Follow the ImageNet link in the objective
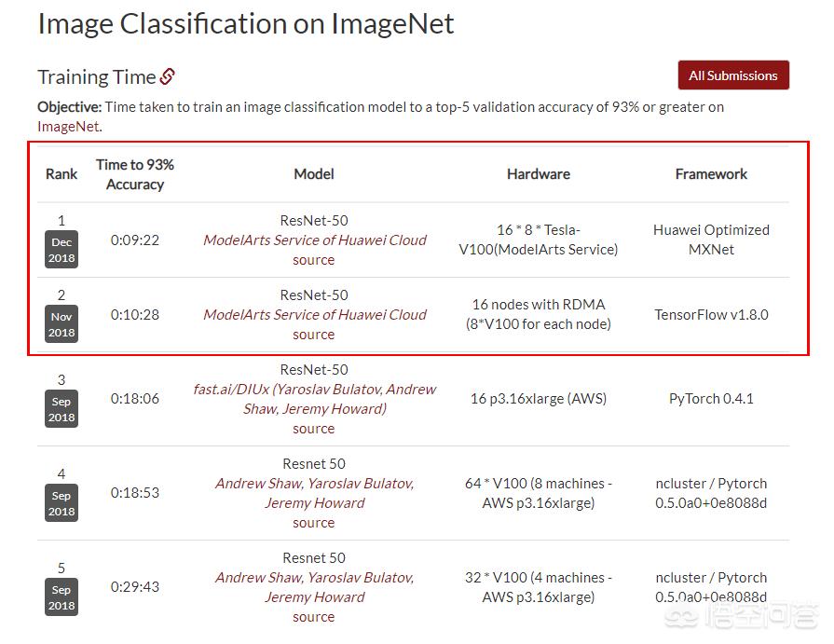This screenshot has width=834, height=644. [x=68, y=126]
